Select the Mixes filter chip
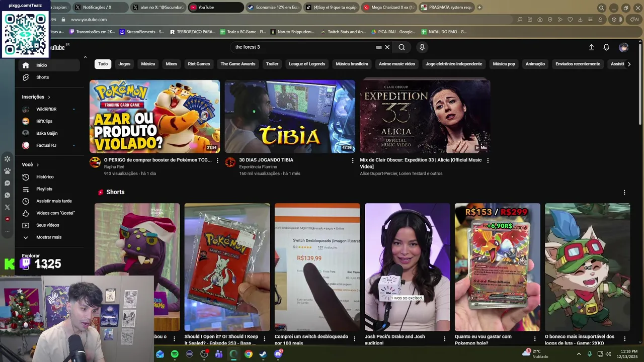 (x=172, y=64)
